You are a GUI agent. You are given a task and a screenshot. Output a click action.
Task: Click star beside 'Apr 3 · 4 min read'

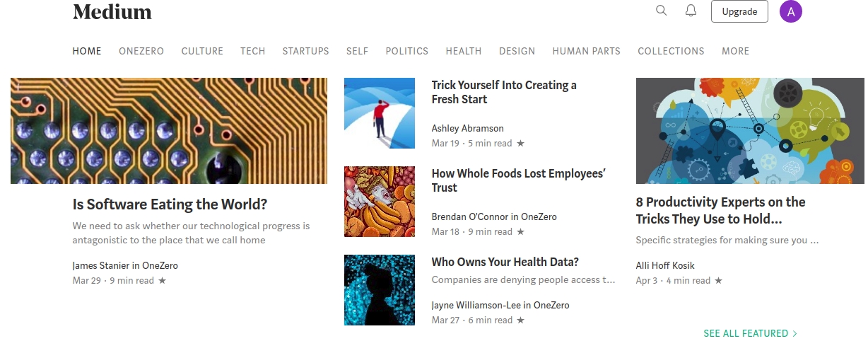pyautogui.click(x=719, y=281)
